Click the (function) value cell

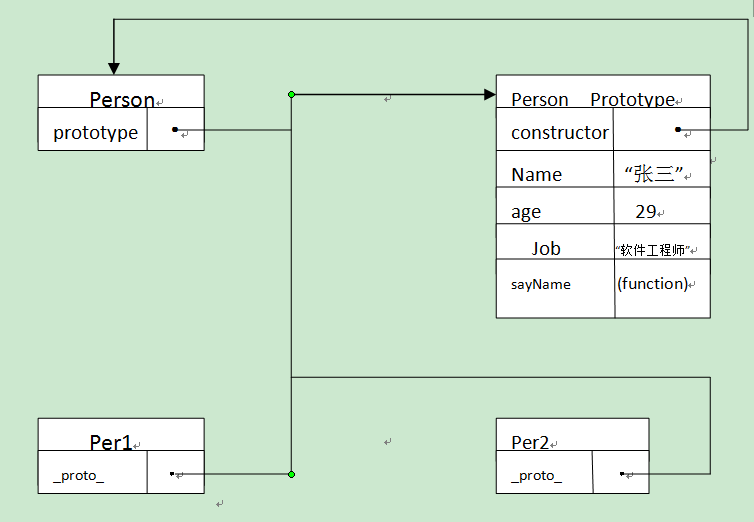(x=653, y=283)
